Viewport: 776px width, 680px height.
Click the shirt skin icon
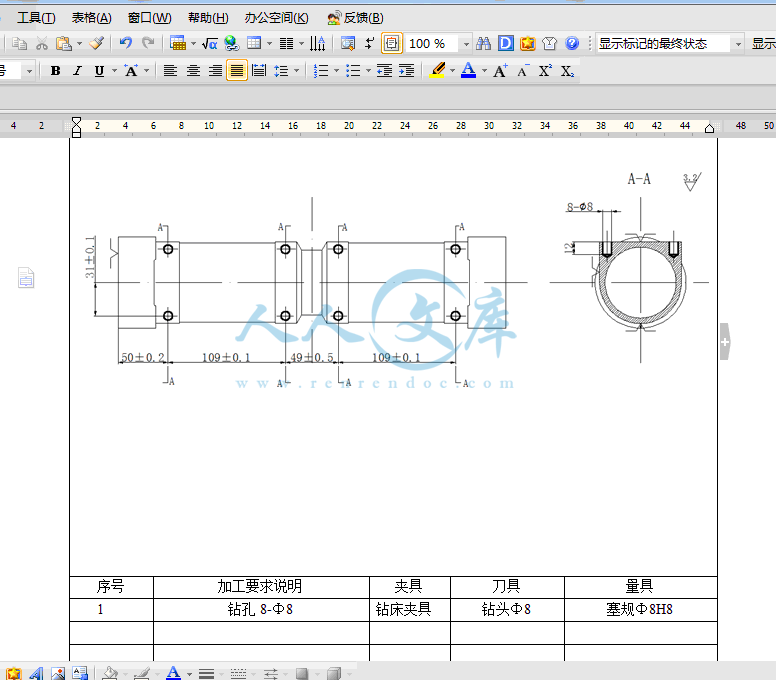tap(549, 44)
